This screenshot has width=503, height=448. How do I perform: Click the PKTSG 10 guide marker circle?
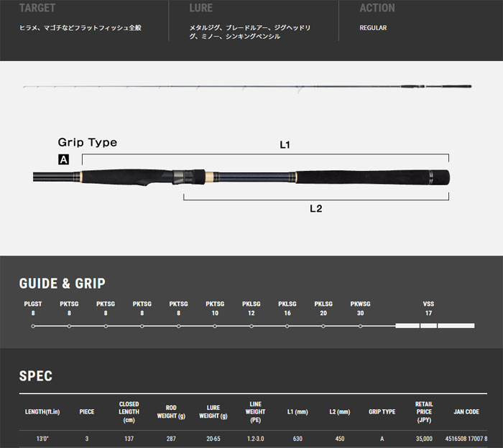click(215, 326)
